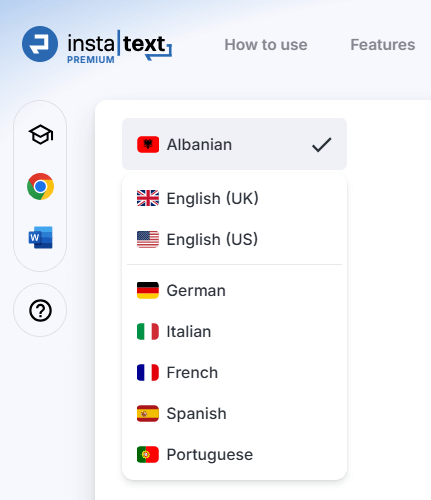Choose French in the language dropdown

click(234, 372)
